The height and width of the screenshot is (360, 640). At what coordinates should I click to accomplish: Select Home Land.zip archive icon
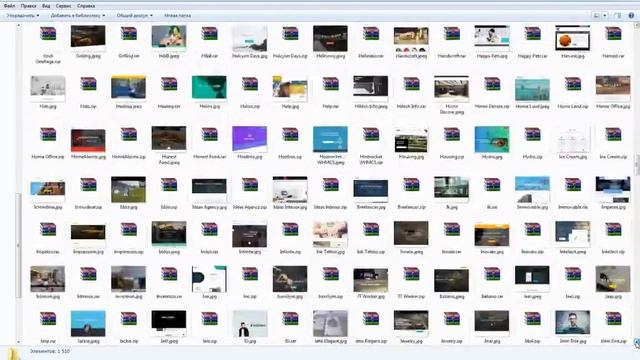[573, 84]
